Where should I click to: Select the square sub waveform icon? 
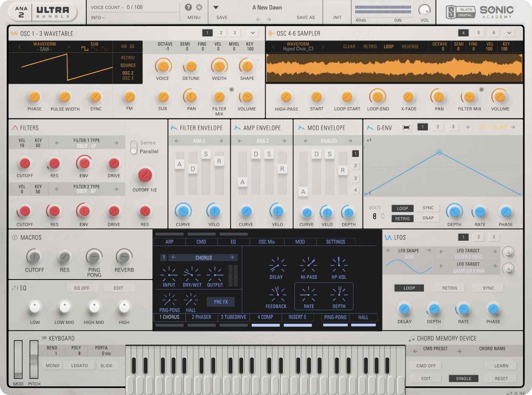click(85, 49)
